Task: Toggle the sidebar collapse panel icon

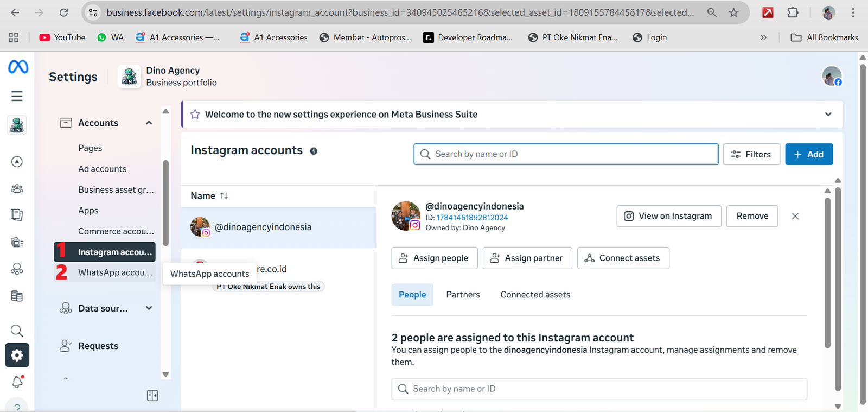Action: point(152,396)
